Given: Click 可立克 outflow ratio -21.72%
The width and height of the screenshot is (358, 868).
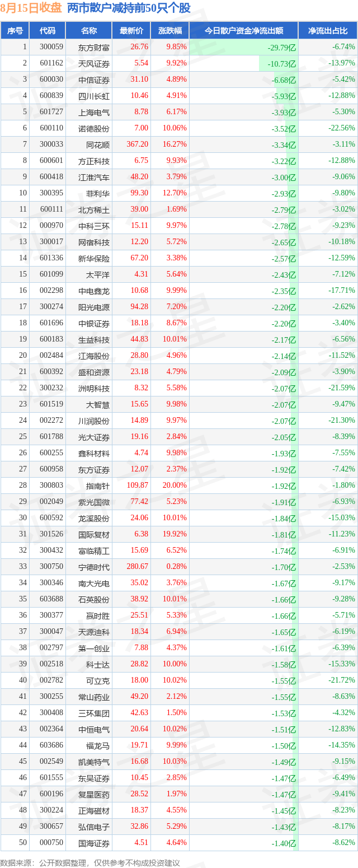Looking at the screenshot, I should coord(342,680).
